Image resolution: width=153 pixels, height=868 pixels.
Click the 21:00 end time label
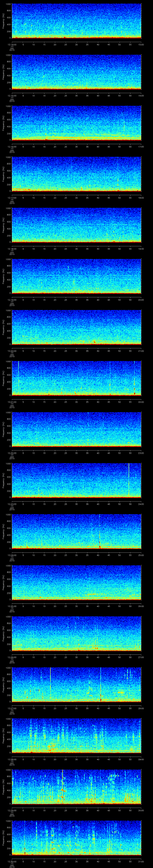click(x=141, y=351)
